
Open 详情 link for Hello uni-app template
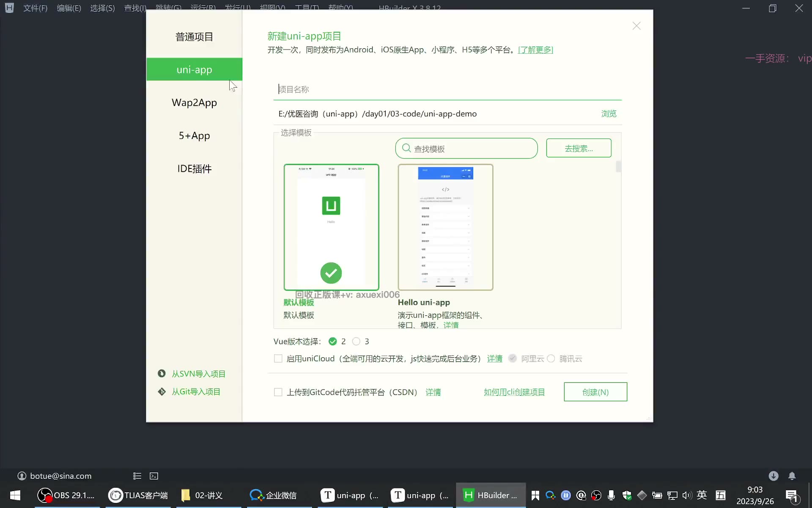click(x=451, y=325)
